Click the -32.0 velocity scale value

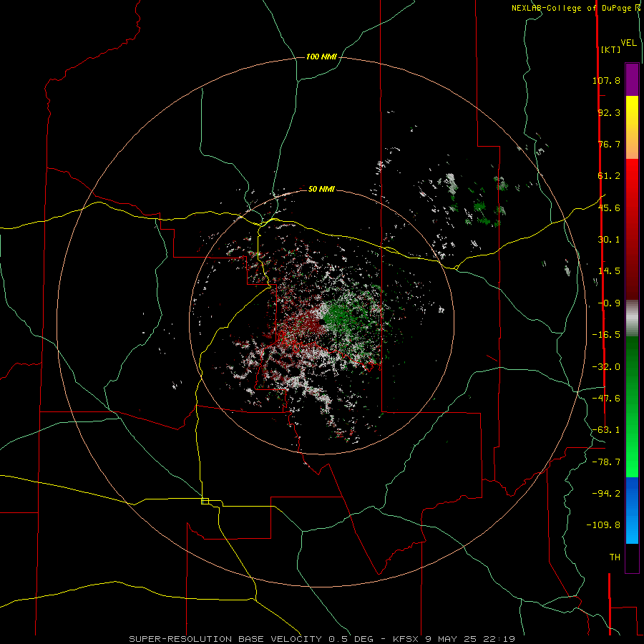(606, 367)
